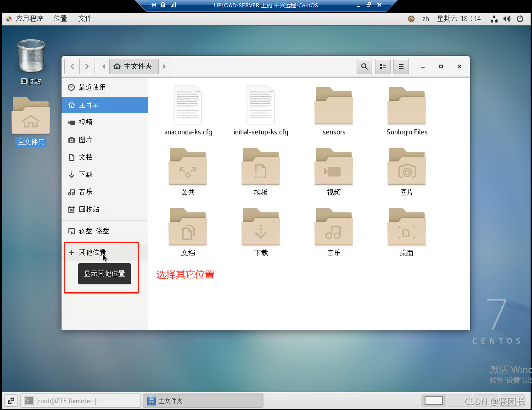The width and height of the screenshot is (532, 410).
Task: Click 其他位置 in the sidebar
Action: [x=105, y=252]
